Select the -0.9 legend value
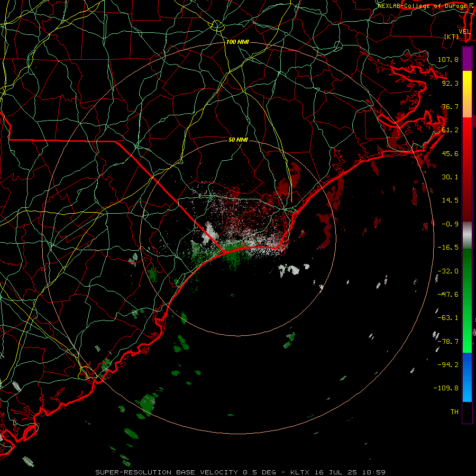 pyautogui.click(x=450, y=224)
